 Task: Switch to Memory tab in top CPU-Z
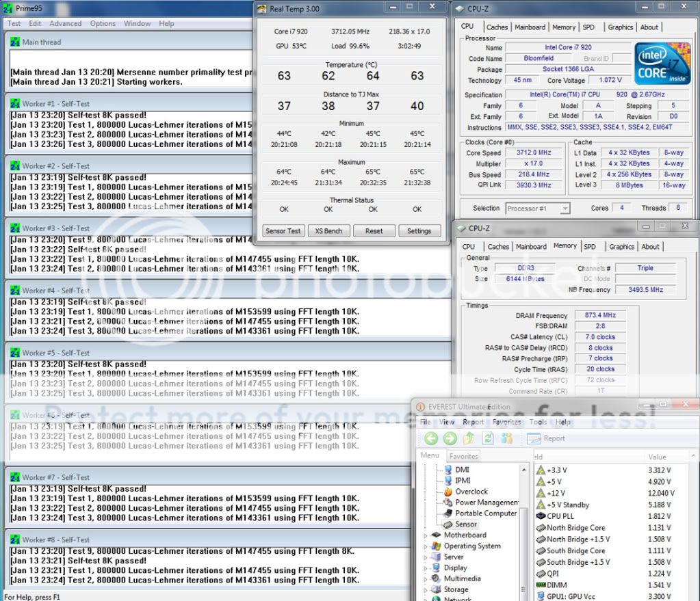click(x=563, y=27)
